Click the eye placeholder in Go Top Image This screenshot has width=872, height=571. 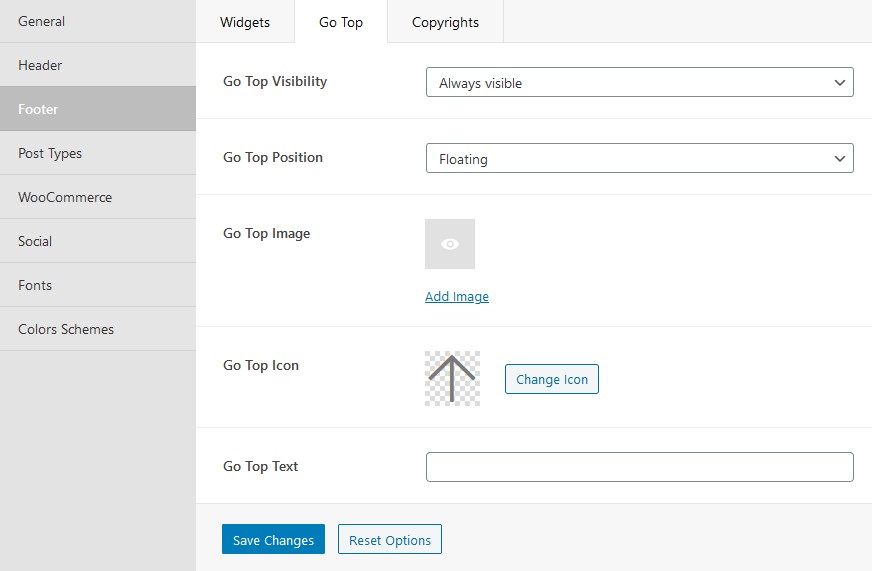click(x=450, y=244)
